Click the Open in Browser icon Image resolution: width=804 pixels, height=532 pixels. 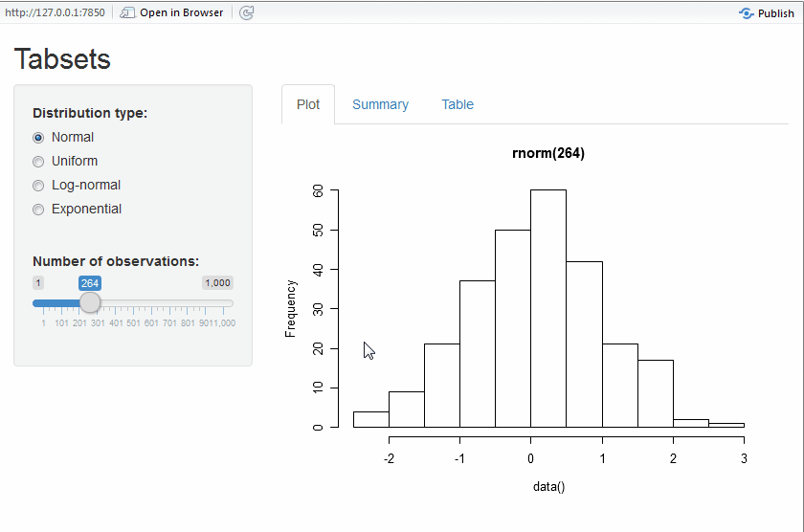click(x=127, y=13)
